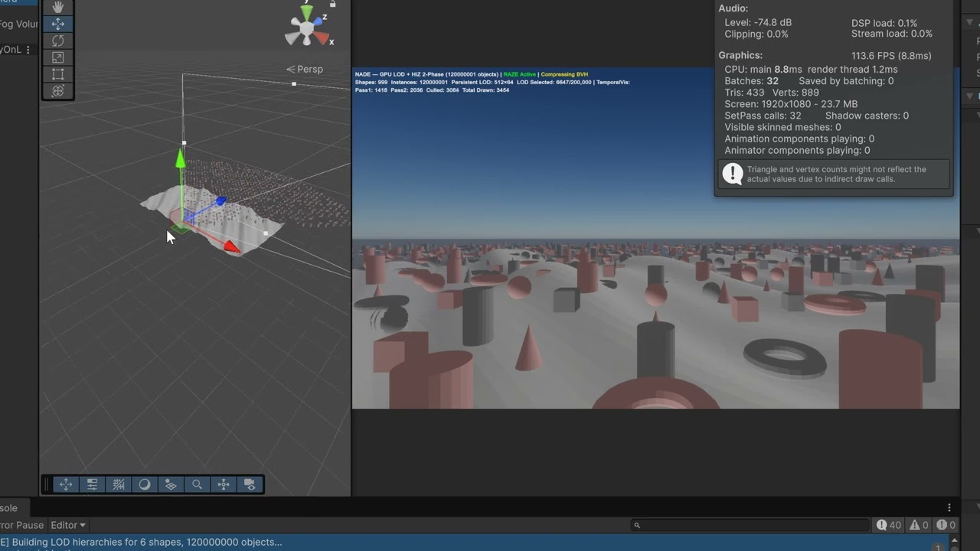Click the Audio heading in Statistics
The height and width of the screenshot is (551, 980).
click(733, 8)
